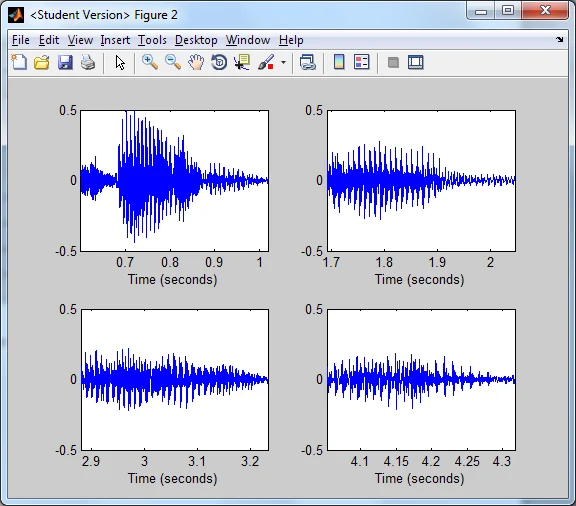The width and height of the screenshot is (576, 506).
Task: Click the dock figure arrow in menu bar
Action: 559,39
